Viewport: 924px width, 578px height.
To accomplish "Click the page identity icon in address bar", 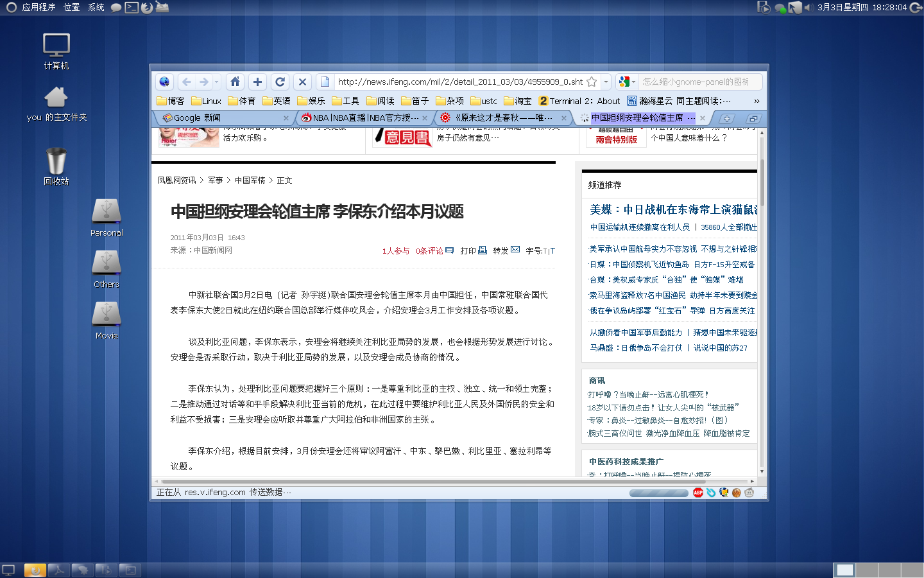I will (325, 82).
